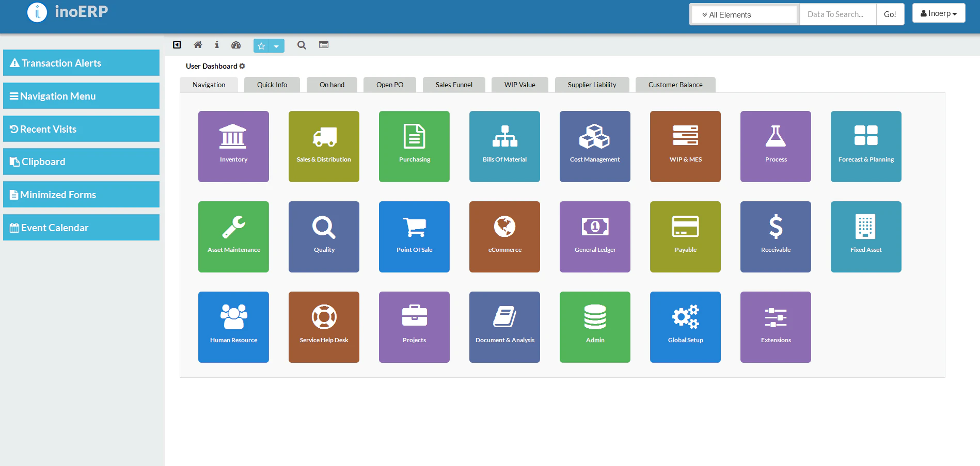Open the Transaction Alerts panel
980x466 pixels.
click(81, 63)
